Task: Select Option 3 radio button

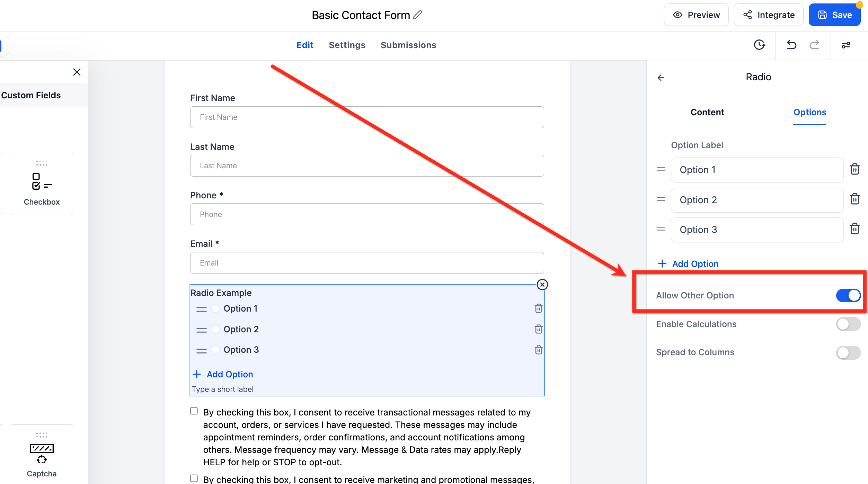Action: [x=215, y=350]
